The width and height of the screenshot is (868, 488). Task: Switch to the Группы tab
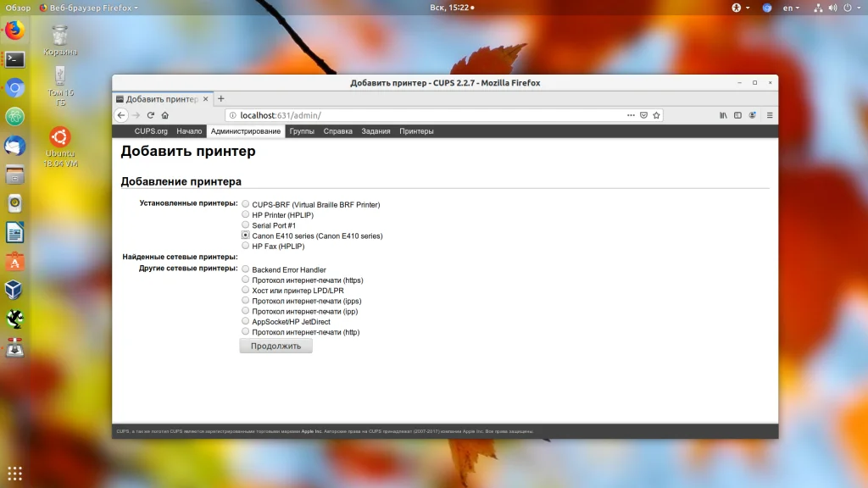[x=302, y=131]
